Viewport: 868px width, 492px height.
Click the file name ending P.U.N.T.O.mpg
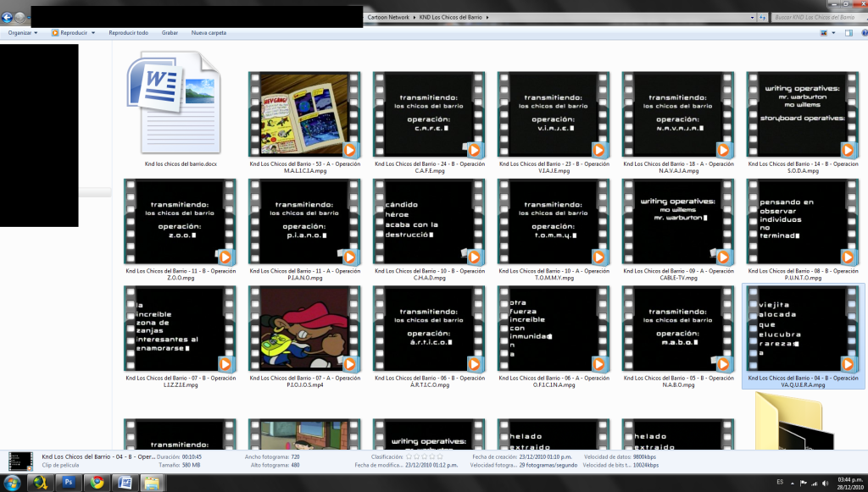coord(803,274)
